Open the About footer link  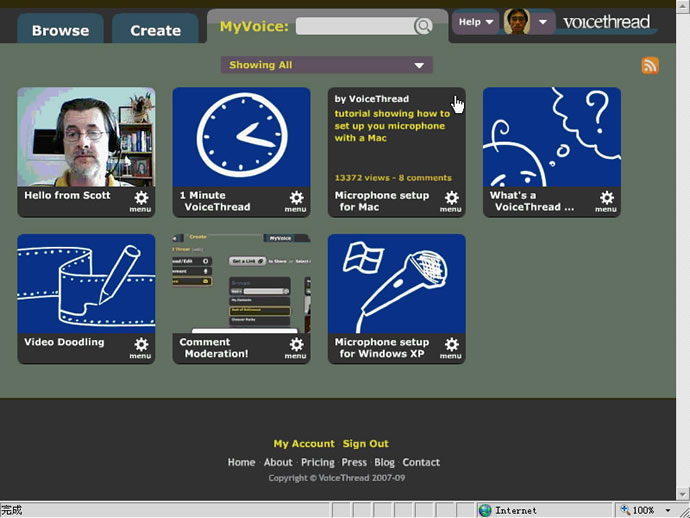[x=278, y=462]
